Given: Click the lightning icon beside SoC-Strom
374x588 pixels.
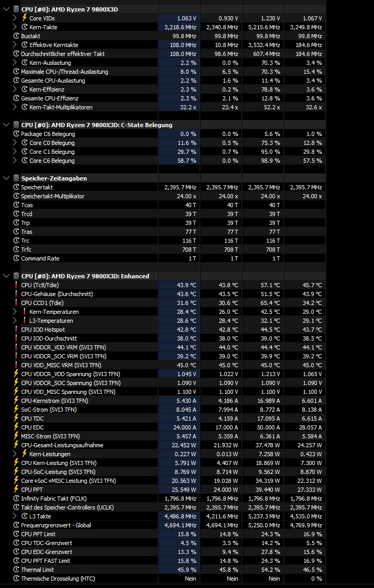Looking at the screenshot, I should [x=16, y=410].
